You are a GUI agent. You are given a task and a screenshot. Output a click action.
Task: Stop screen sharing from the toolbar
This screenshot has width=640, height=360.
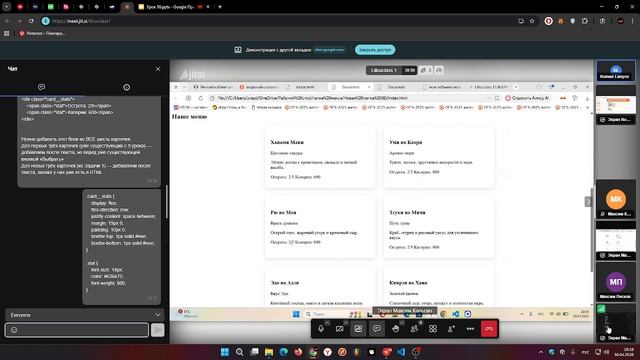358,329
